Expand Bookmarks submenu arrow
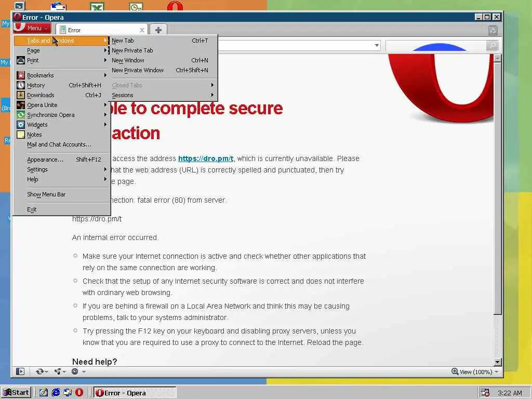Viewport: 532px width, 399px height. coord(105,75)
